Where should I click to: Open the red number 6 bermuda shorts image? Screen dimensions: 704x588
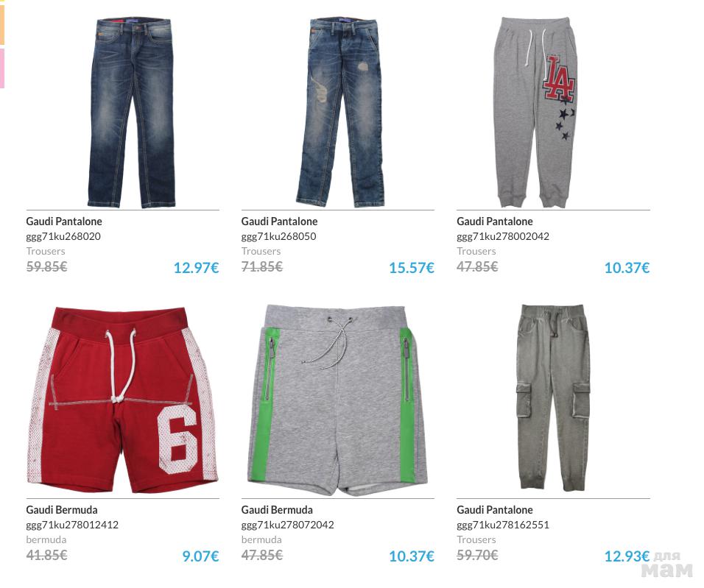122,400
